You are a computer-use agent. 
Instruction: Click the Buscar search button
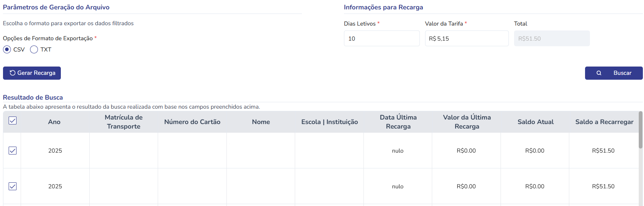(614, 73)
